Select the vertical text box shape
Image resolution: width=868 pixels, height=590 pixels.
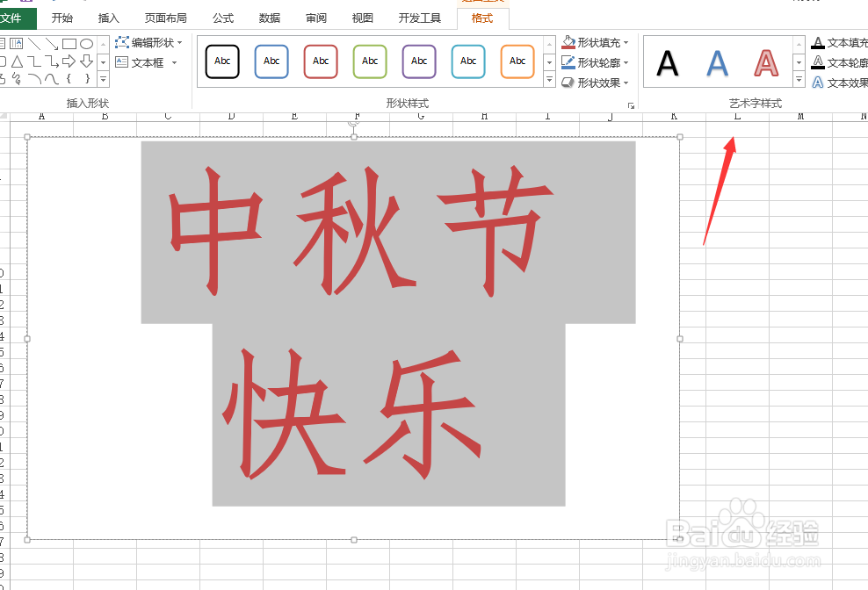click(16, 44)
